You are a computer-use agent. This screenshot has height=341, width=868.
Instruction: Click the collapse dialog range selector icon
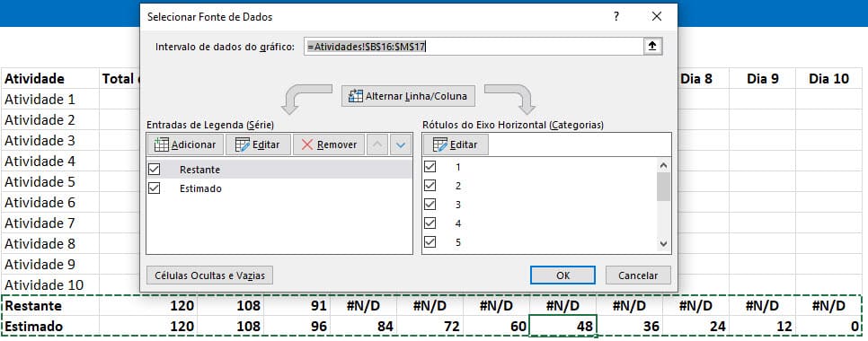(x=652, y=47)
